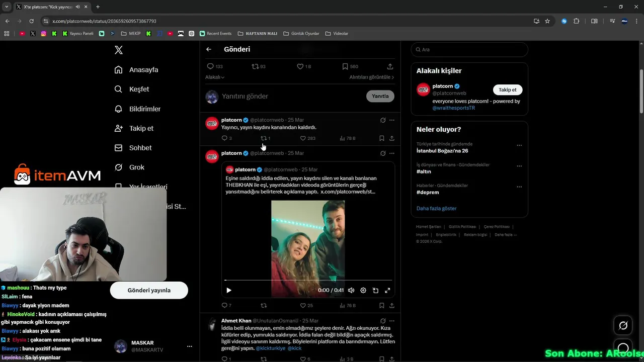Go back with the Gönderi back arrow
This screenshot has height=362, width=644.
click(x=209, y=49)
